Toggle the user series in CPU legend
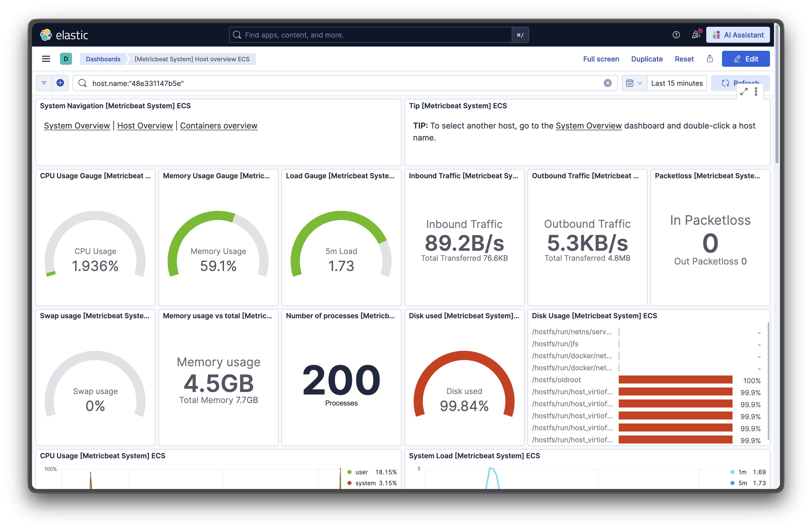This screenshot has width=812, height=530. coord(361,472)
